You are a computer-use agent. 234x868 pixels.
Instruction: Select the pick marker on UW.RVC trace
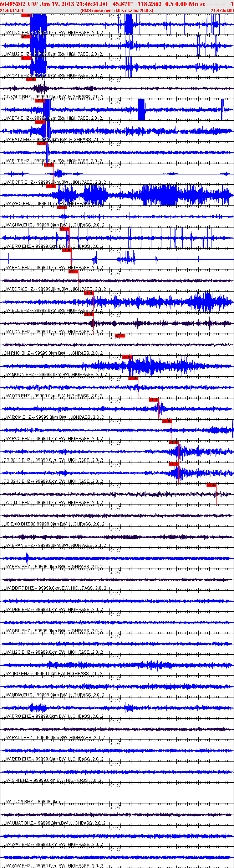pyautogui.click(x=167, y=421)
